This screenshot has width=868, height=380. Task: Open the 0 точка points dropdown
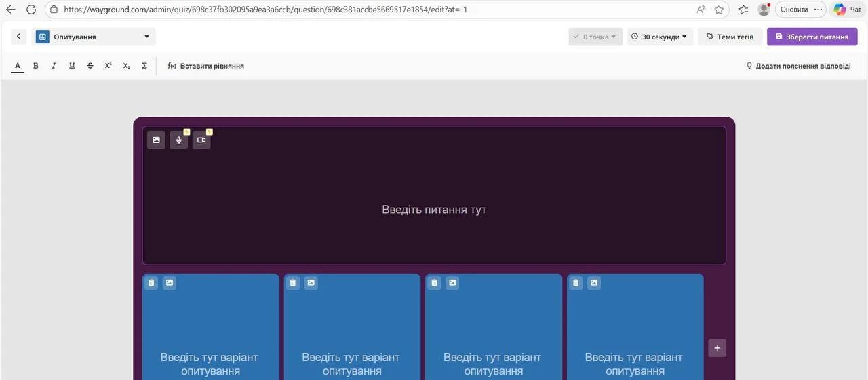point(595,37)
